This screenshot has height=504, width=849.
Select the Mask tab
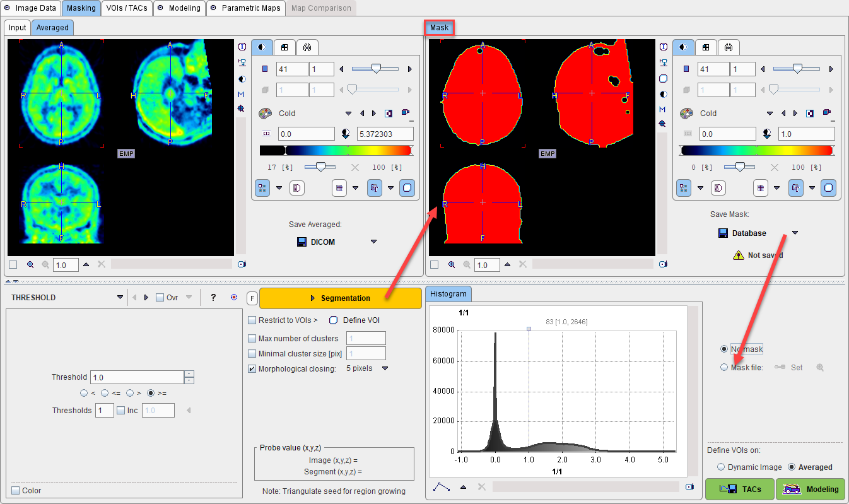(x=440, y=27)
